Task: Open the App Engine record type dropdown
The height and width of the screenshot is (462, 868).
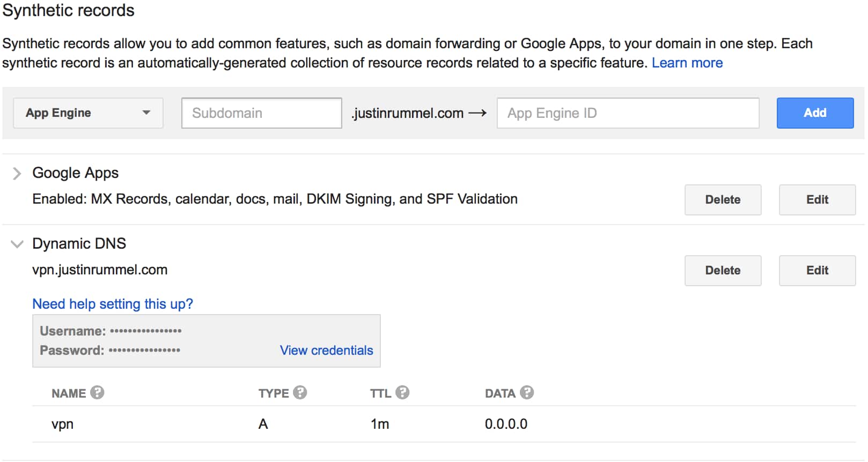Action: (x=88, y=113)
